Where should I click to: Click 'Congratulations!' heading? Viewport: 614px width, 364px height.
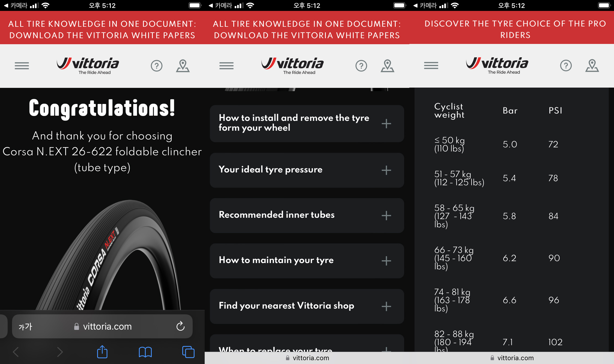(102, 109)
